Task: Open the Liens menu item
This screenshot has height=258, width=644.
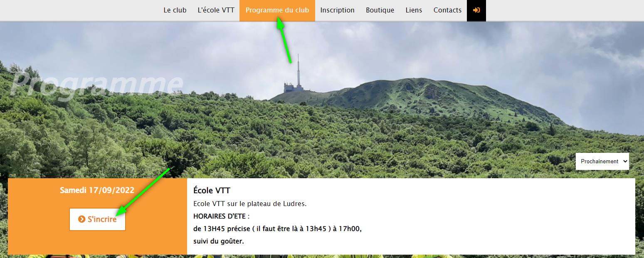Action: (414, 10)
